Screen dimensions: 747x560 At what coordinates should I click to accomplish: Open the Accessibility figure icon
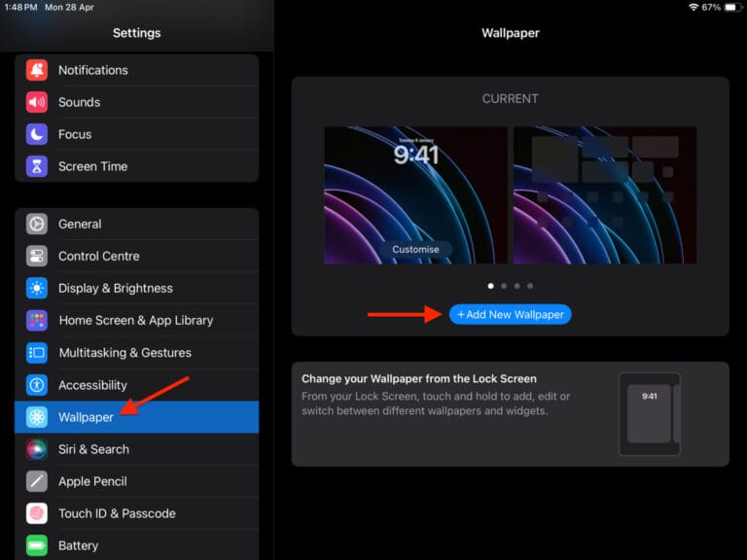pyautogui.click(x=37, y=385)
